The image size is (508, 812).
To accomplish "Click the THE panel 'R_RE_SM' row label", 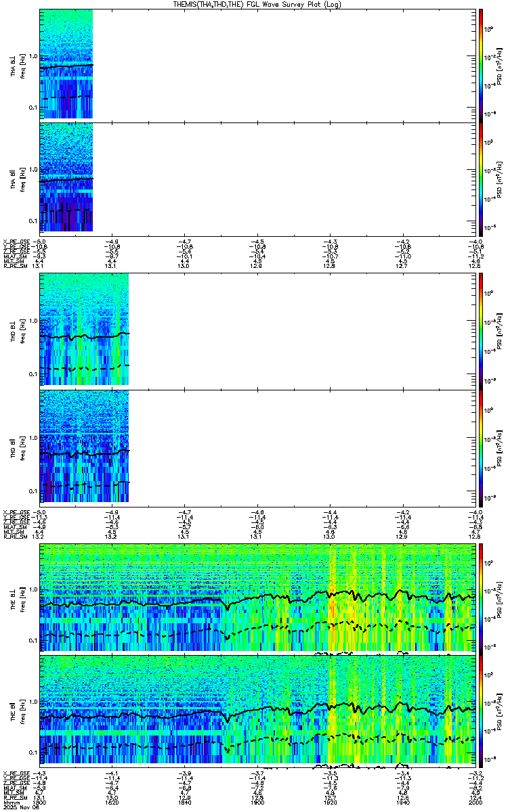I will (x=15, y=797).
